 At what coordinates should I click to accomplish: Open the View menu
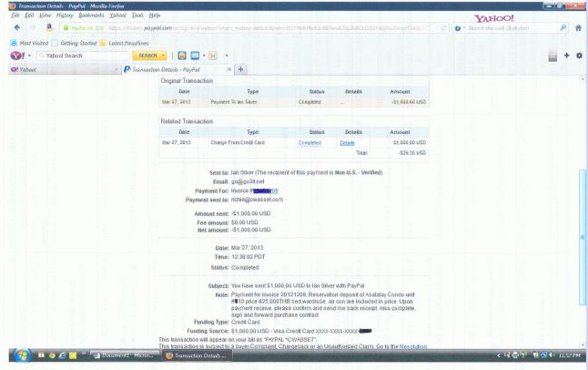(46, 15)
